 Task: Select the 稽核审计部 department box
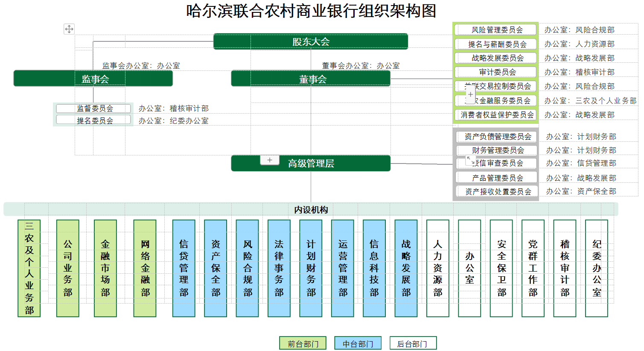(x=565, y=268)
